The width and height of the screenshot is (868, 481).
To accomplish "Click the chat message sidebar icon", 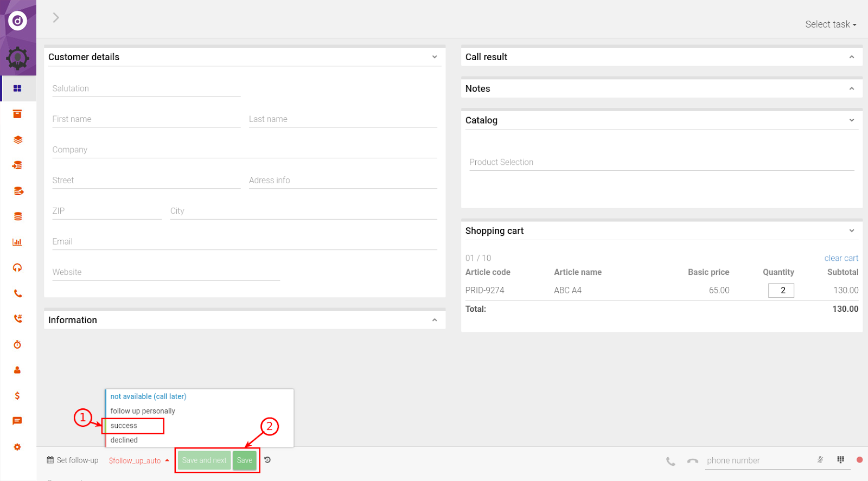I will 17,421.
